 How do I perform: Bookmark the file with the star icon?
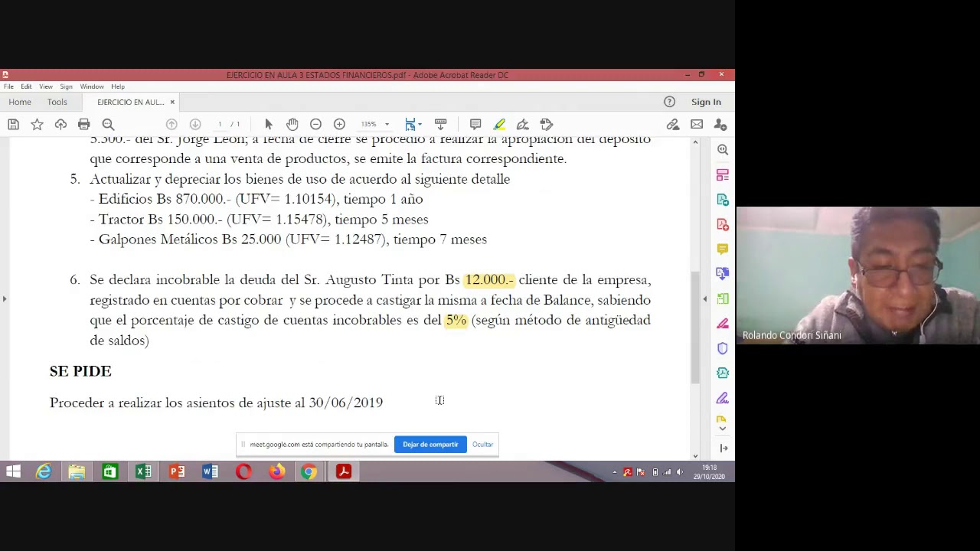click(37, 124)
